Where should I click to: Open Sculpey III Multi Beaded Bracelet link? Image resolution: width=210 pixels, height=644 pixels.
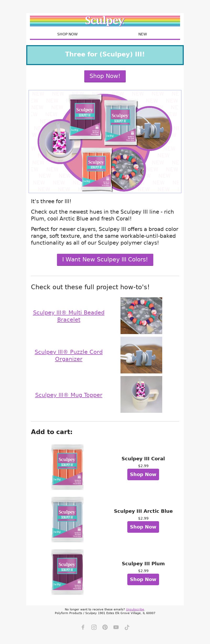coord(69,316)
